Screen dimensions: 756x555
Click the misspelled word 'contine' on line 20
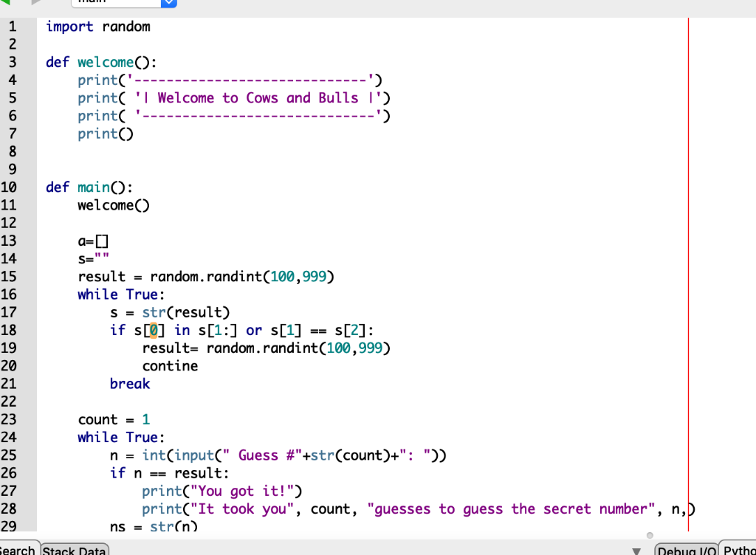[170, 365]
